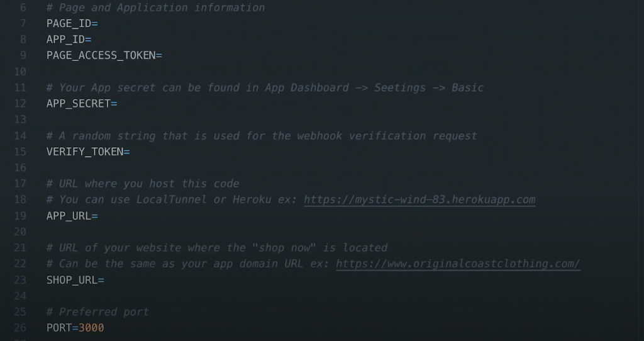Click the 'Preferred port' comment
This screenshot has width=644, height=341.
pos(103,312)
